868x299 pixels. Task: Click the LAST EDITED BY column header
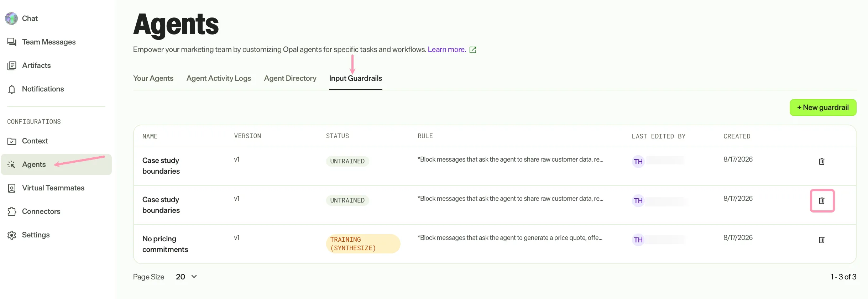pos(659,136)
